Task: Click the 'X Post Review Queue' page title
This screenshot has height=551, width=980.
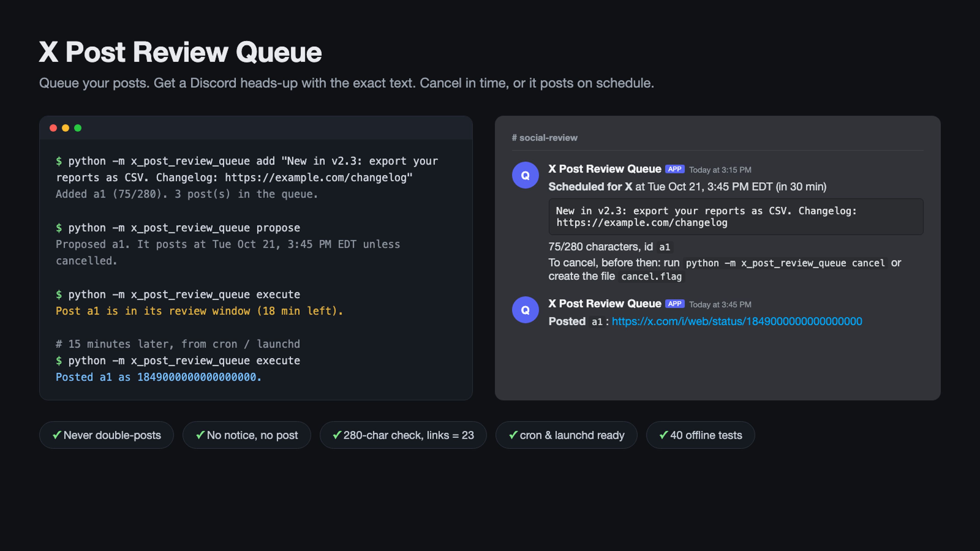Action: tap(180, 52)
